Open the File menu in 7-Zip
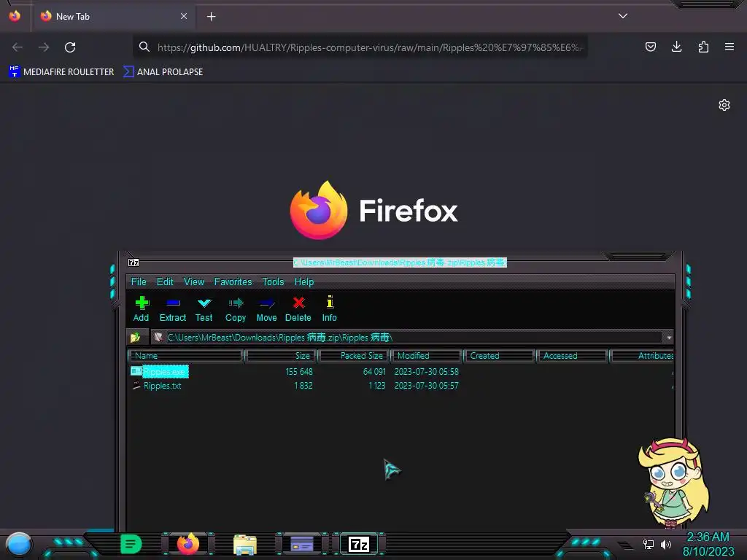Image resolution: width=747 pixels, height=560 pixels. pos(139,282)
